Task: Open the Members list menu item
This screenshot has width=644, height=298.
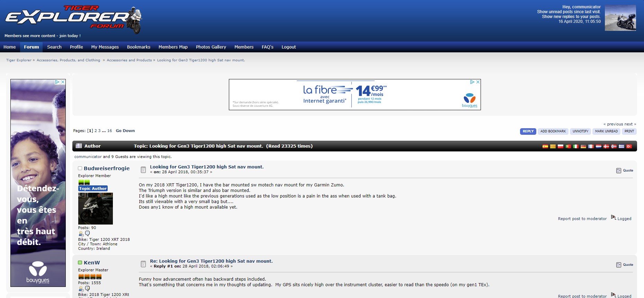Action: (x=244, y=47)
